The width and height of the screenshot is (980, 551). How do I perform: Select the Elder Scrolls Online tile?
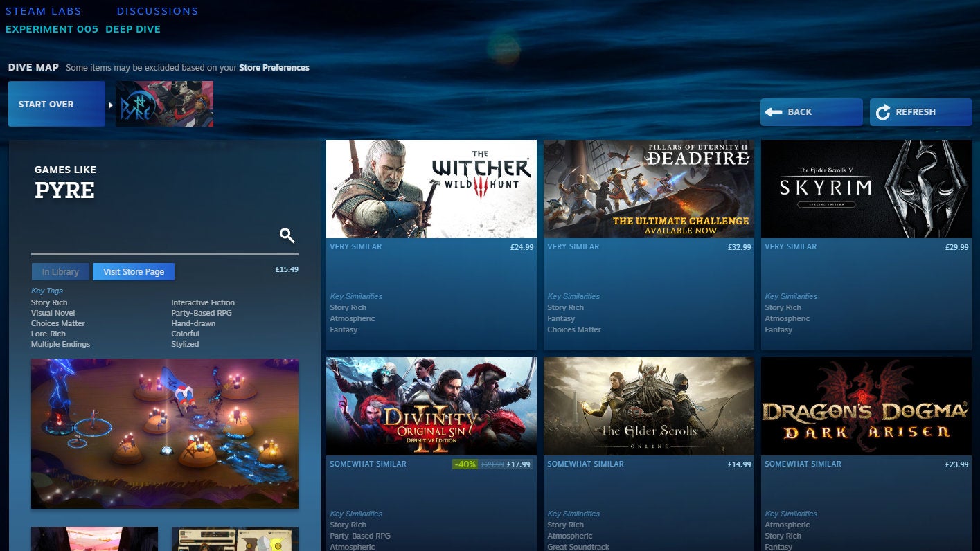point(648,406)
